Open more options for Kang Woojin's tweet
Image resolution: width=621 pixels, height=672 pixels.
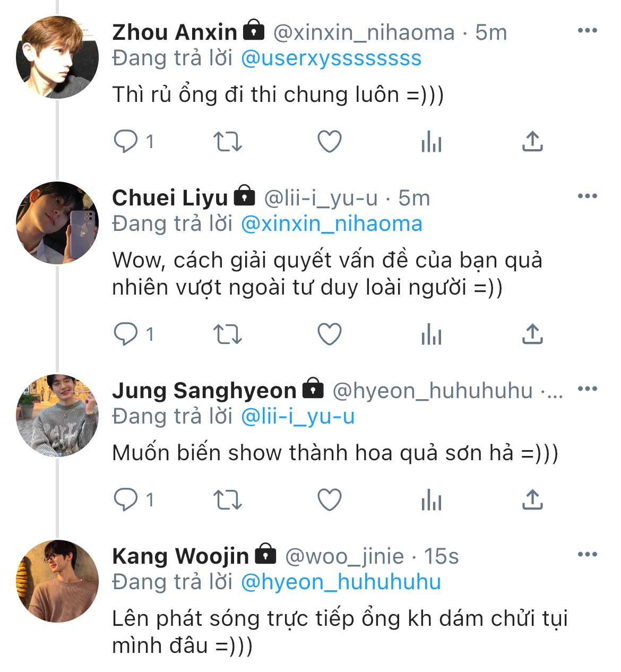click(587, 555)
